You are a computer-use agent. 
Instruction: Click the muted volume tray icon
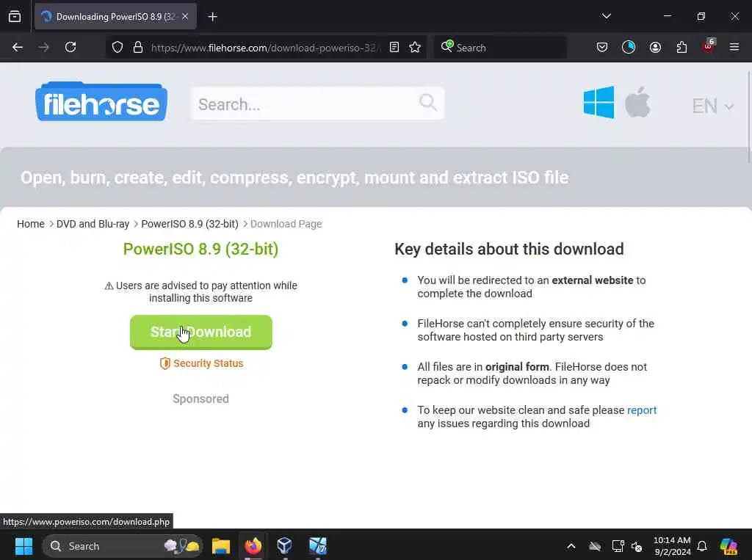click(637, 546)
